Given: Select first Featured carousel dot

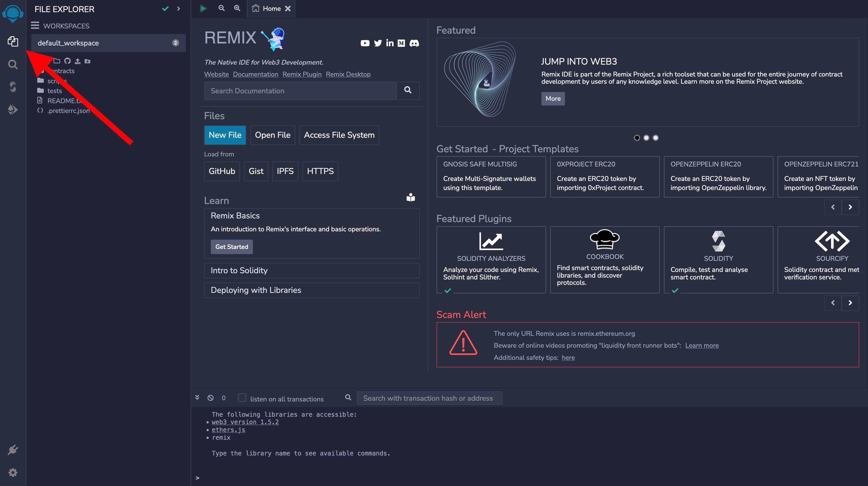Looking at the screenshot, I should click(x=637, y=138).
